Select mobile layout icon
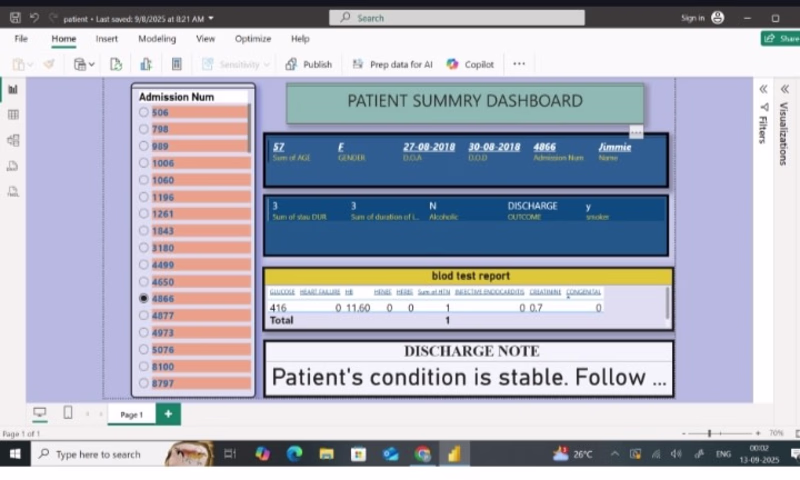This screenshot has height=480, width=800. coord(68,412)
